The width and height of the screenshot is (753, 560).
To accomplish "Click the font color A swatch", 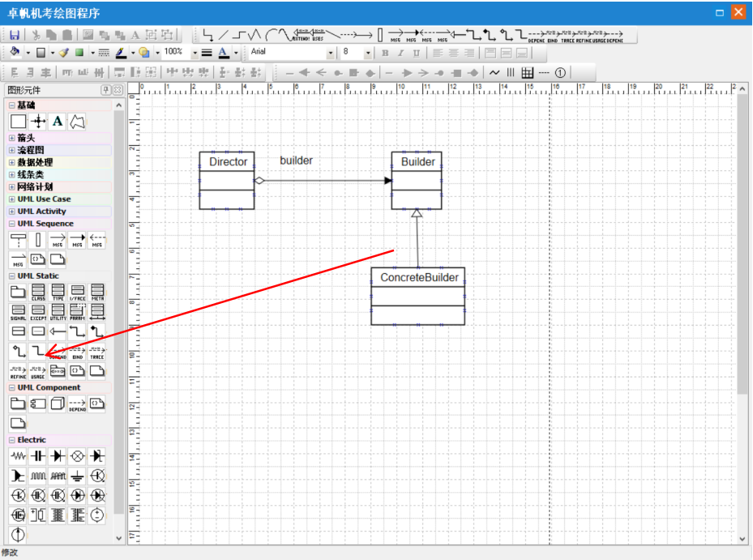I will coord(224,53).
